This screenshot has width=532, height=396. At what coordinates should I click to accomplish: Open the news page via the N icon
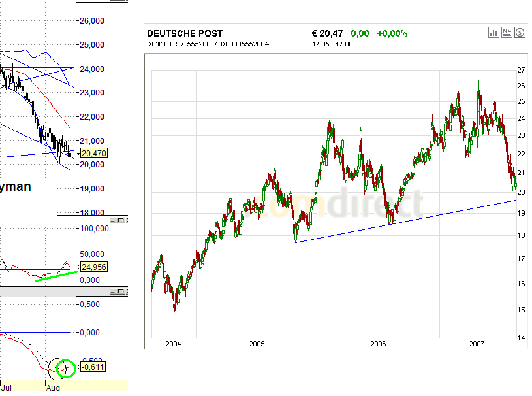[x=507, y=32]
